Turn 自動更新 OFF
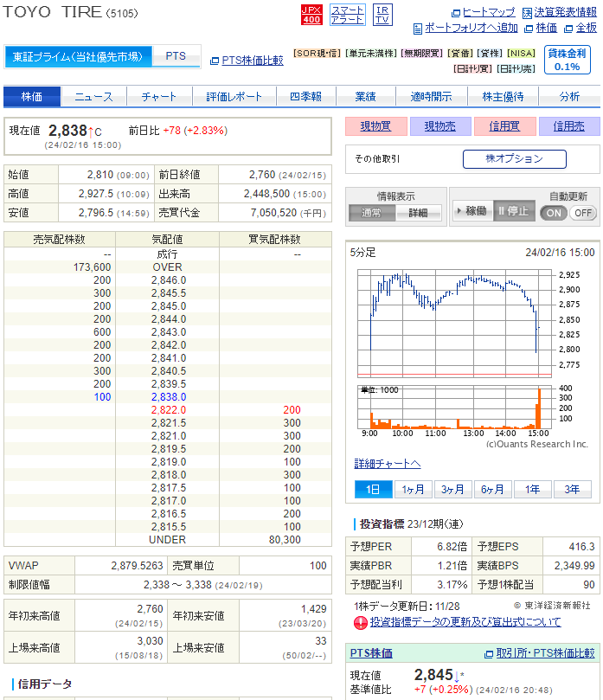This screenshot has height=700, width=603. click(x=582, y=213)
